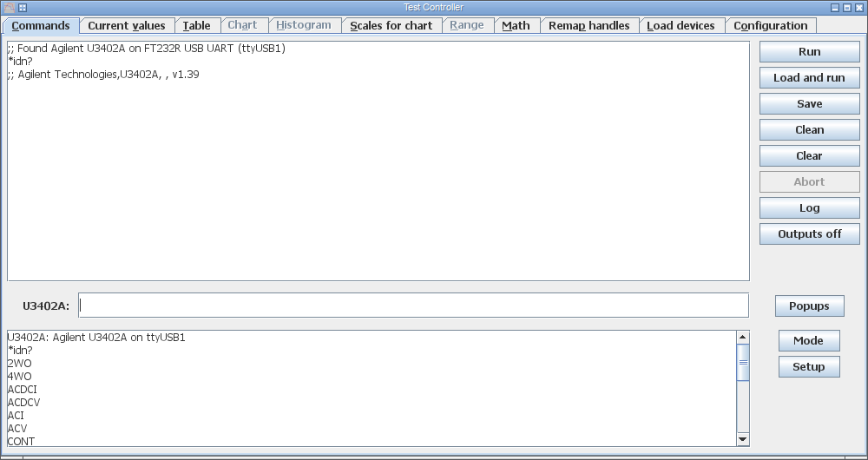Minimize the Test Controller window
Viewport: 868px width, 460px height.
[835, 8]
